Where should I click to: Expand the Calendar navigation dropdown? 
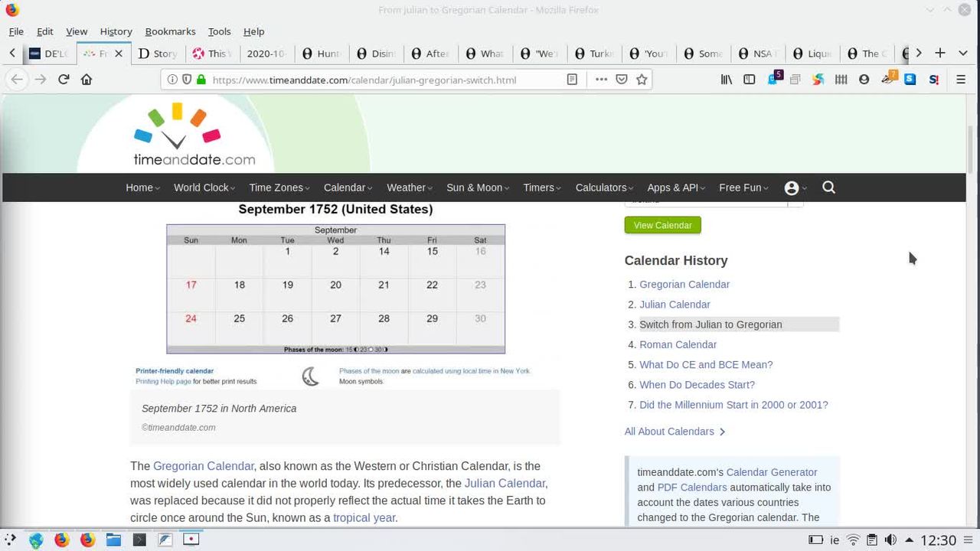(348, 187)
